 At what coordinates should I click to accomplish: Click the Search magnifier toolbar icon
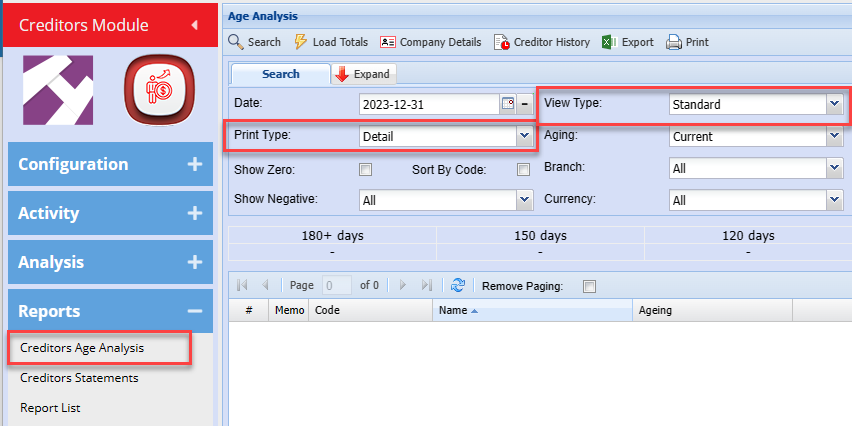point(236,42)
